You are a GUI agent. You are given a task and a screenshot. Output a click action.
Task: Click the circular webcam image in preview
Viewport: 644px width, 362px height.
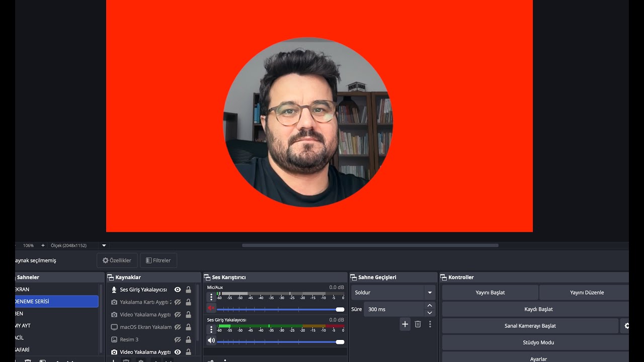pos(308,122)
